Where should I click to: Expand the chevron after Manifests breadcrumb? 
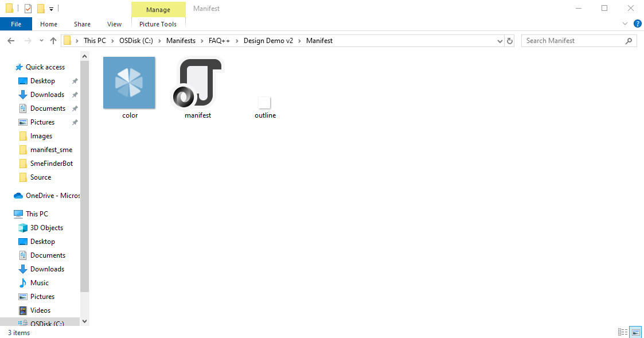click(202, 41)
